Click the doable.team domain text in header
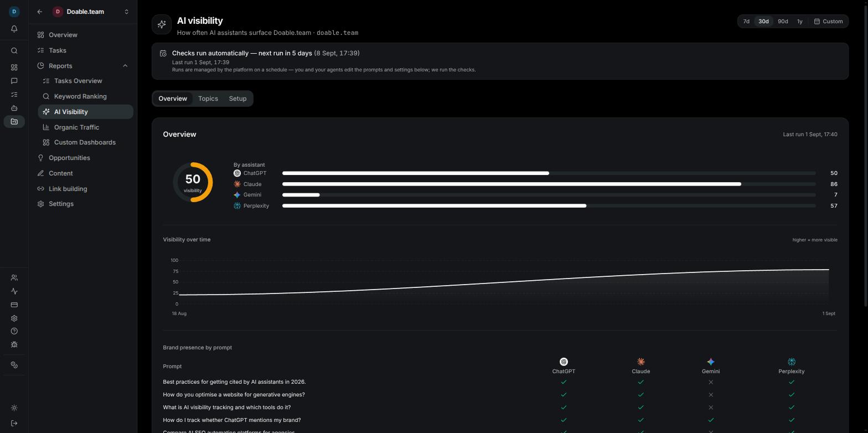 click(x=337, y=33)
